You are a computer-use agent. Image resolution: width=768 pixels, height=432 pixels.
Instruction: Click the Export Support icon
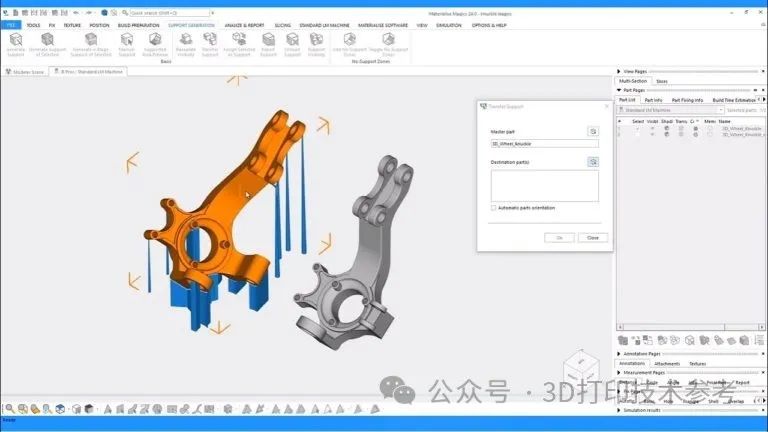coord(268,40)
